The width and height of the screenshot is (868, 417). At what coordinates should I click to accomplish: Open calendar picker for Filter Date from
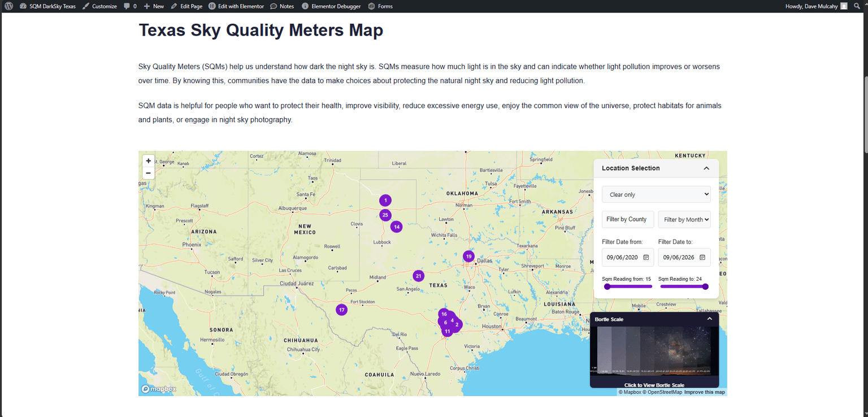[646, 257]
